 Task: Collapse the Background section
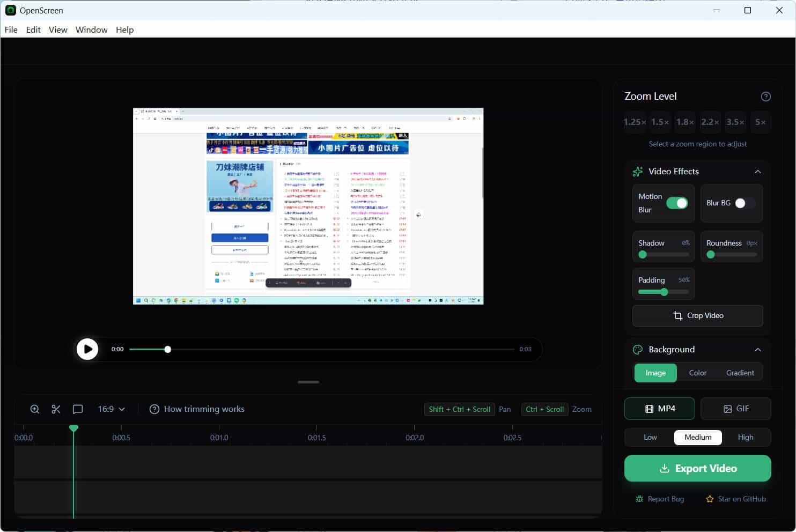tap(758, 349)
